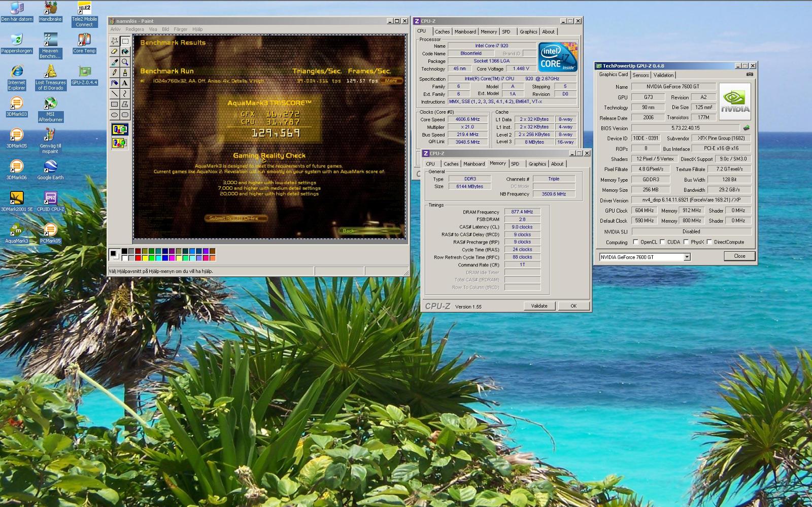Launch the 3DMark03 desktop shortcut
The height and width of the screenshot is (507, 812).
(16, 107)
